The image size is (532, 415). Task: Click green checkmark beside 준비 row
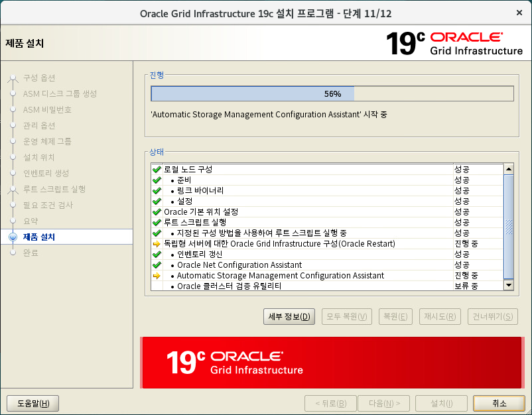click(x=157, y=180)
